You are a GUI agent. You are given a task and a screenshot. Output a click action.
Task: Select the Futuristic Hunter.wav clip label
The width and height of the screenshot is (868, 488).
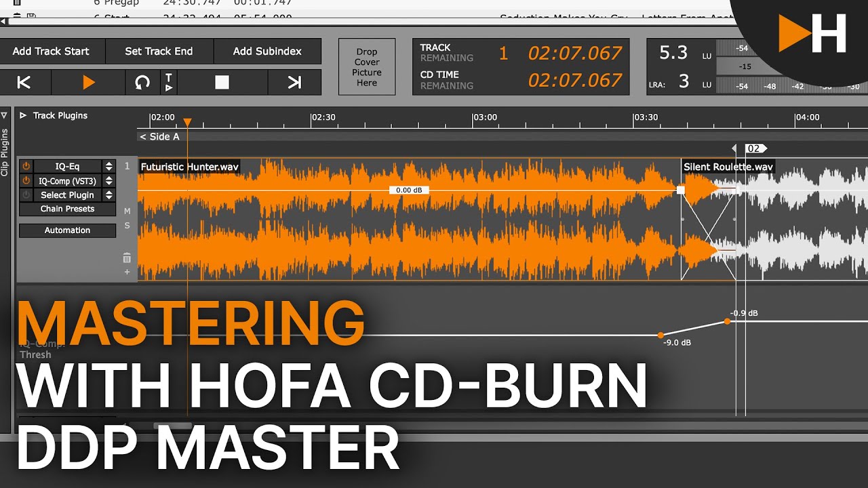(x=190, y=167)
